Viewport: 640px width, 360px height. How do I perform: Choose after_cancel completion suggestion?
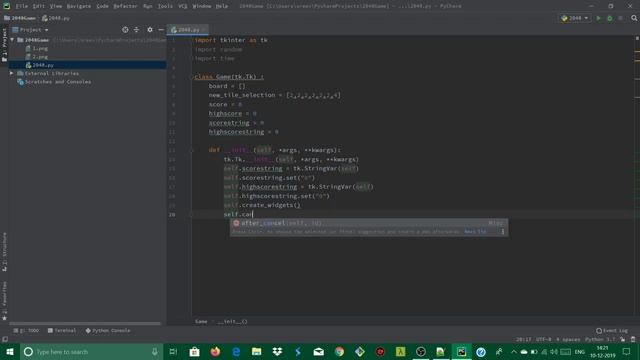tap(369, 223)
